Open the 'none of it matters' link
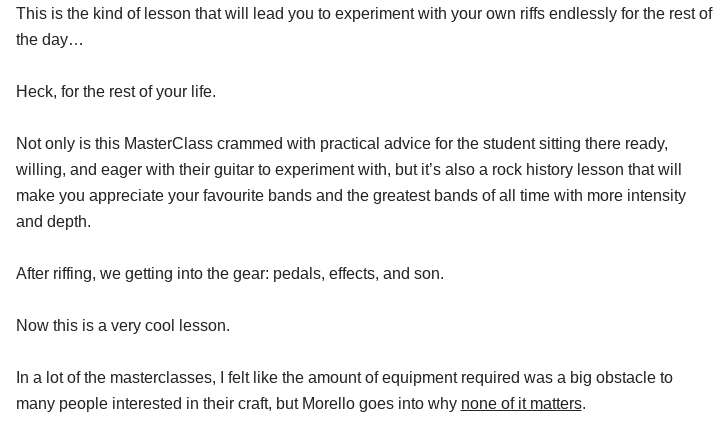 click(x=521, y=404)
